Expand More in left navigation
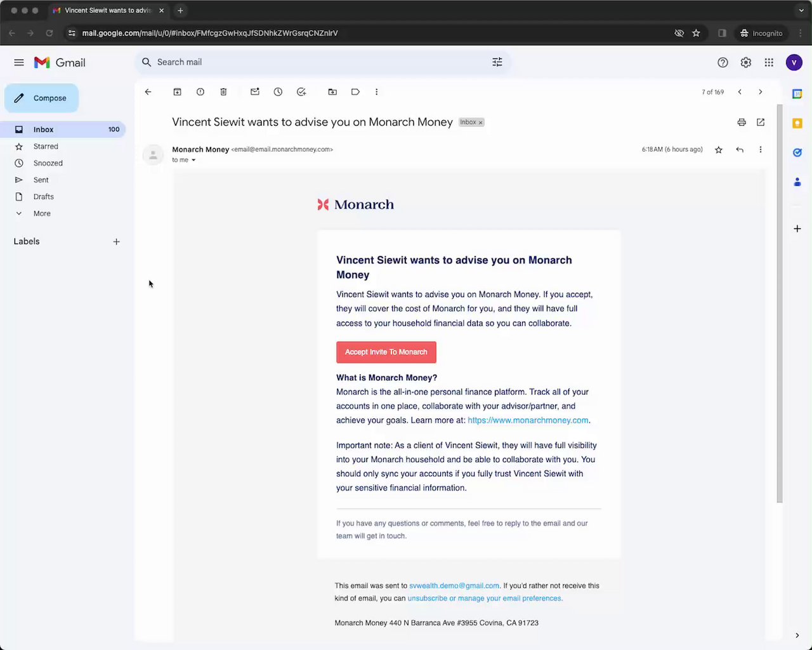The height and width of the screenshot is (650, 812). [42, 213]
